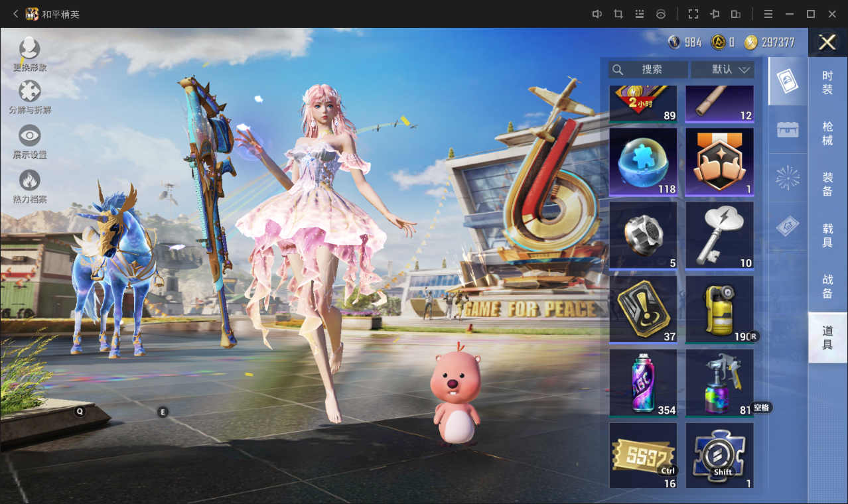Viewport: 848px width, 504px height.
Task: Select the blue puzzle orb item (118)
Action: click(643, 162)
